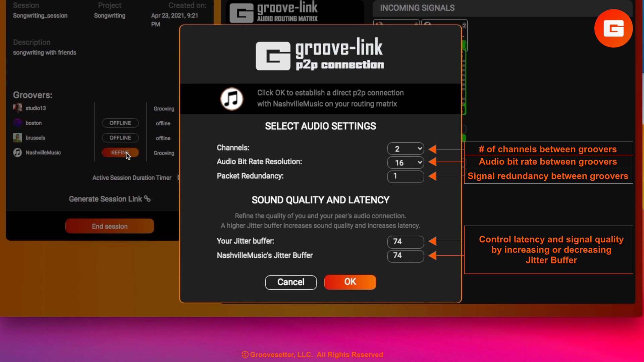Click the Generate Session Link text
This screenshot has height=362, width=644.
point(105,199)
